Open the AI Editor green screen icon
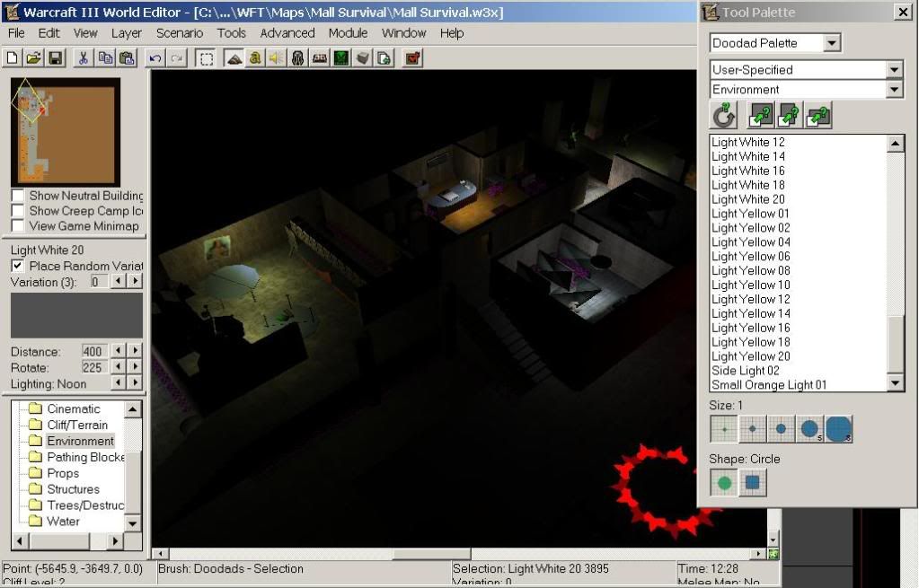 pyautogui.click(x=341, y=58)
